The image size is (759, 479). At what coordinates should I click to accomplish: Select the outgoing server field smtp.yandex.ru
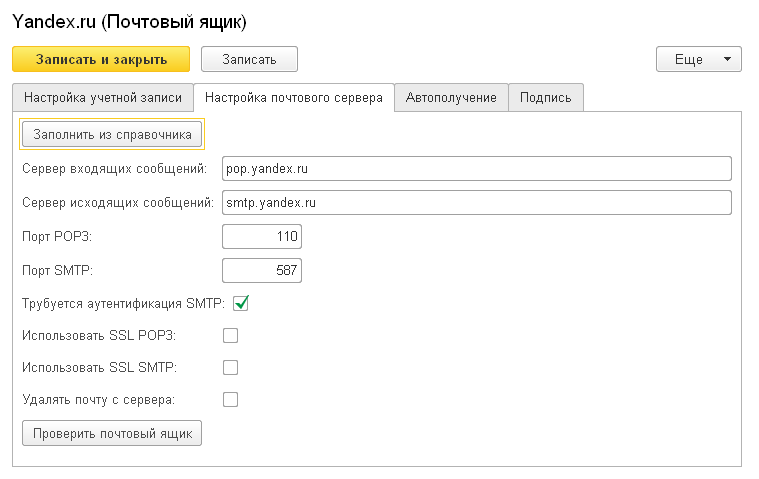(x=477, y=202)
